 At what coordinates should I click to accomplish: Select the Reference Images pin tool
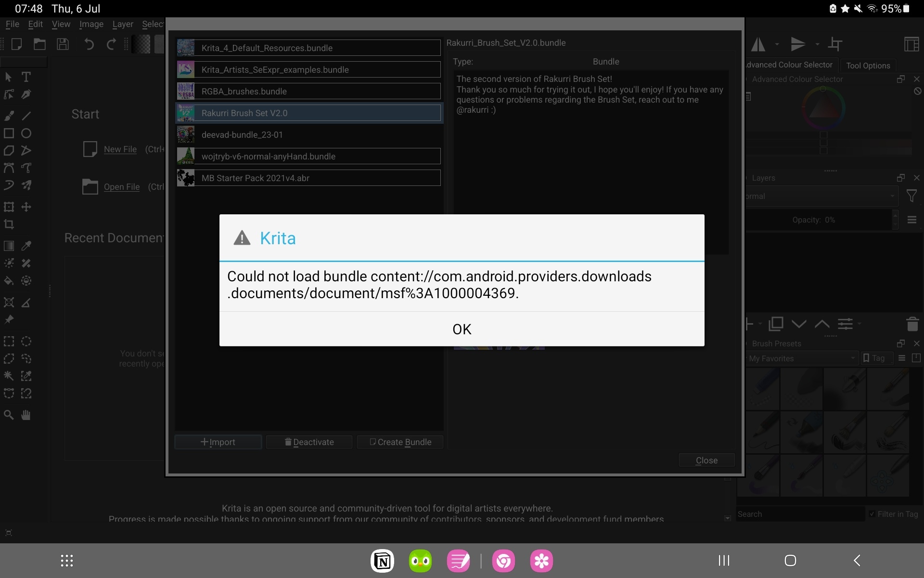pos(9,320)
